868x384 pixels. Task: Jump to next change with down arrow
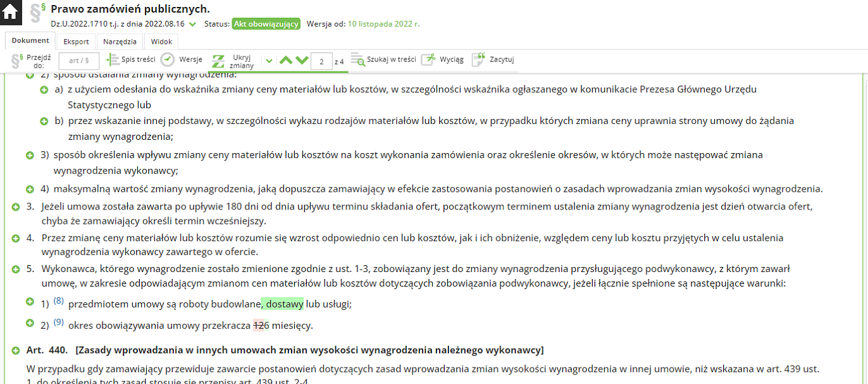point(302,61)
